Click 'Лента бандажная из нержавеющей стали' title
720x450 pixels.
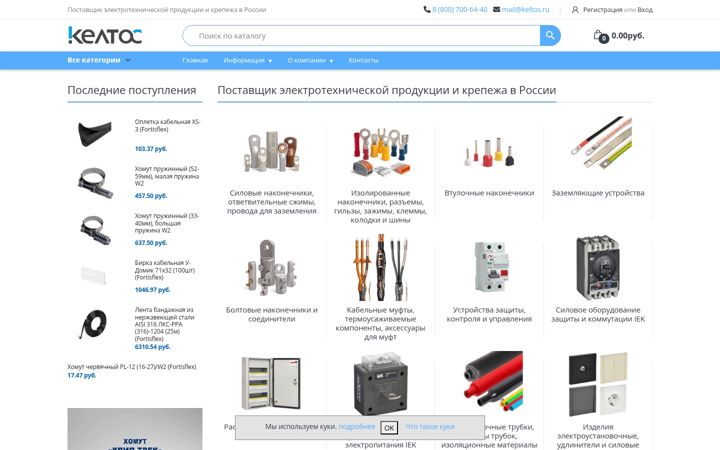[164, 324]
